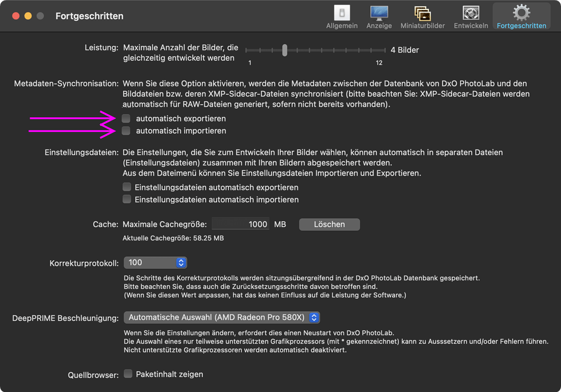Click the Leistung slider handle
Image resolution: width=561 pixels, height=392 pixels.
pos(284,50)
